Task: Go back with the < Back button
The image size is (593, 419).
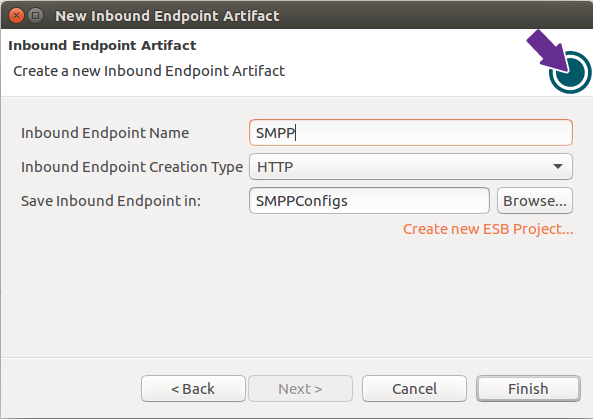Action: pyautogui.click(x=193, y=388)
